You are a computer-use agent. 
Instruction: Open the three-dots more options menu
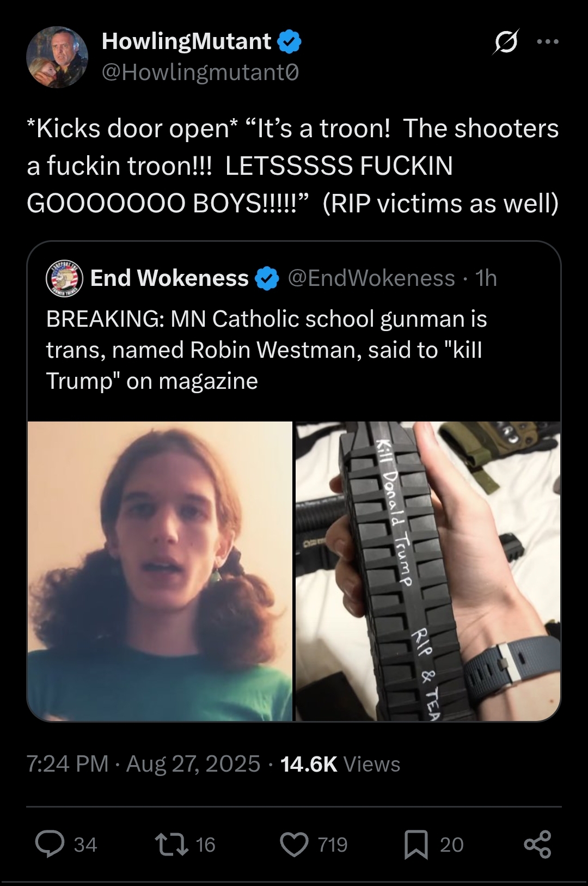point(548,41)
